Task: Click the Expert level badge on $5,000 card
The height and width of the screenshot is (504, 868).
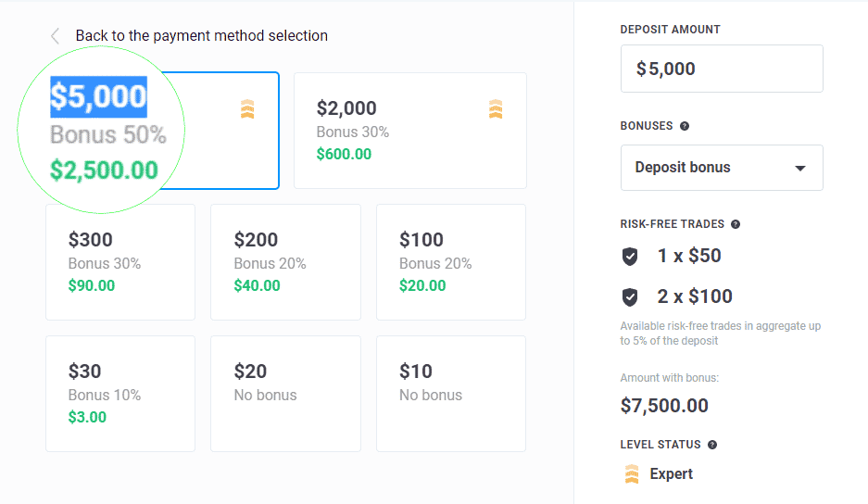Action: coord(247,109)
